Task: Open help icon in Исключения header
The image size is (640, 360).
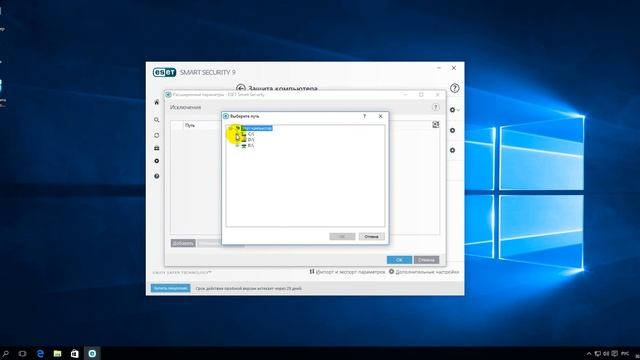Action: [x=436, y=107]
